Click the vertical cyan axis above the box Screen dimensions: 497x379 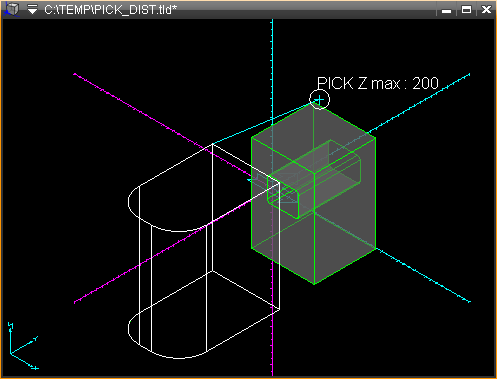coord(272,67)
